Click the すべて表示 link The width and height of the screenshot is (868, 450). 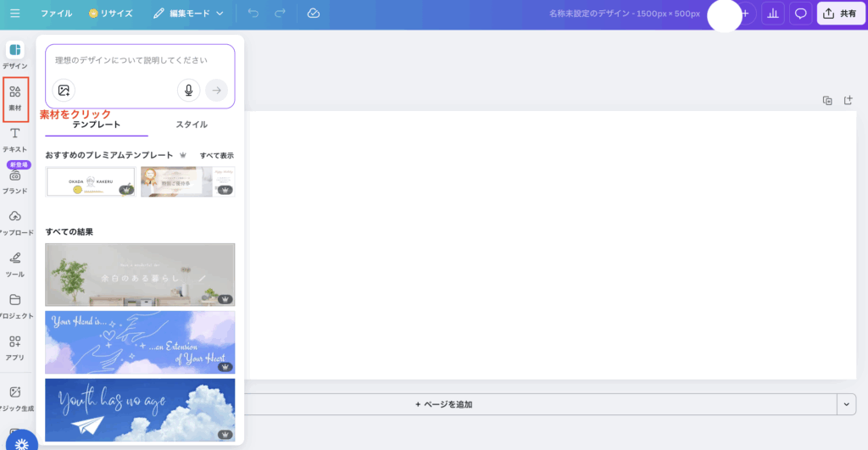coord(216,156)
